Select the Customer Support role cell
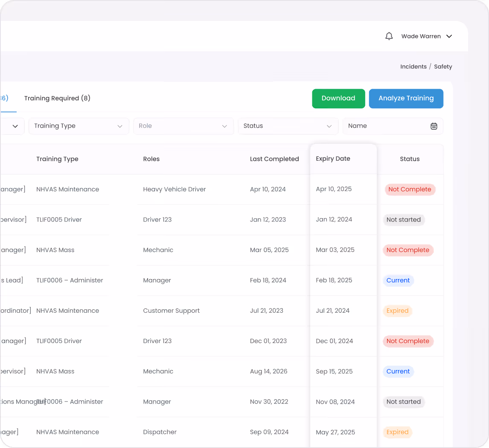The width and height of the screenshot is (489, 448). pos(171,311)
